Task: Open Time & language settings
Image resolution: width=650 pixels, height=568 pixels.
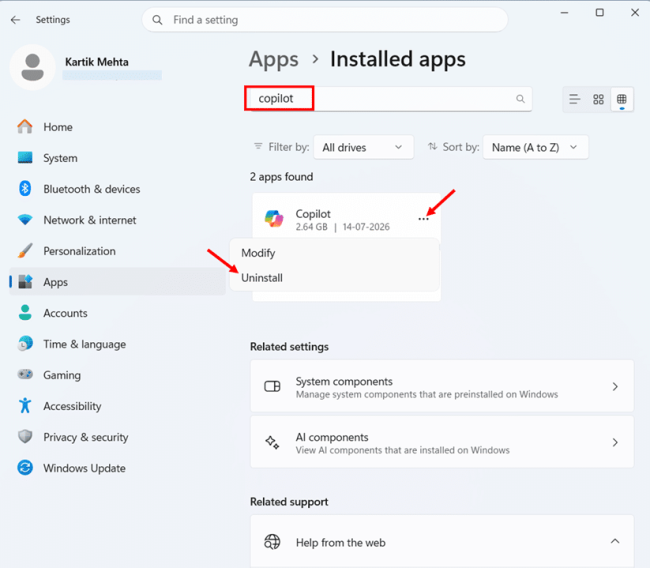Action: tap(118, 344)
